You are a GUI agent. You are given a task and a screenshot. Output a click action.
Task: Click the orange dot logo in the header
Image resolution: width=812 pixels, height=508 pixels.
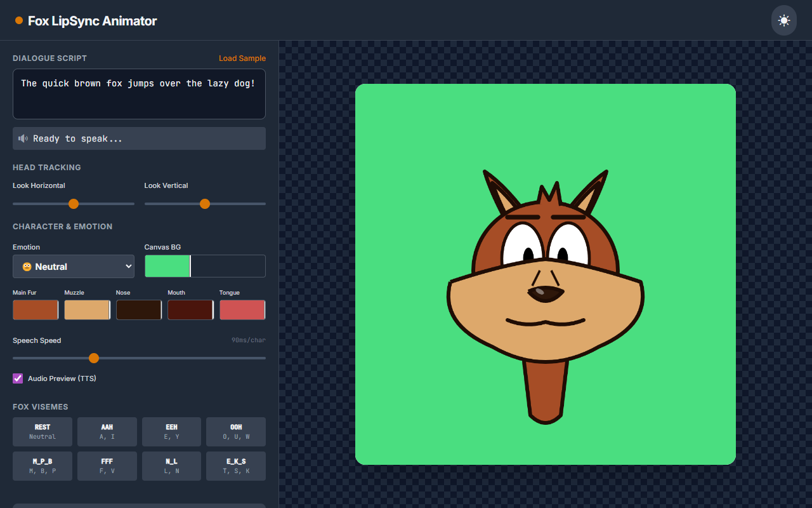18,20
